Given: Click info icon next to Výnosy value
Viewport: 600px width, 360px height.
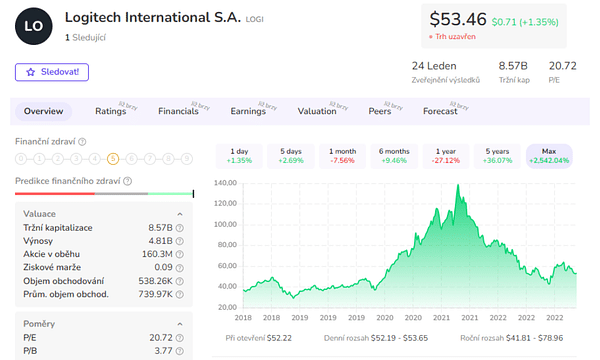Looking at the screenshot, I should coord(179,241).
